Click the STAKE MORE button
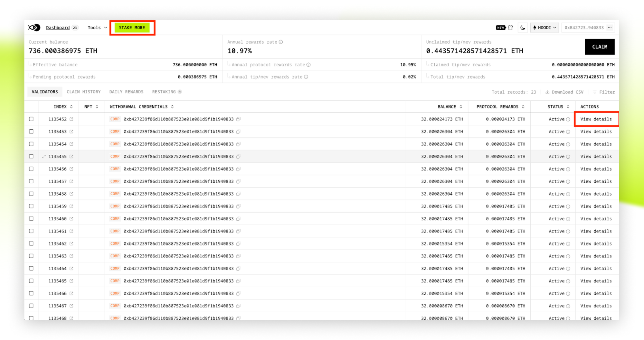 click(132, 28)
